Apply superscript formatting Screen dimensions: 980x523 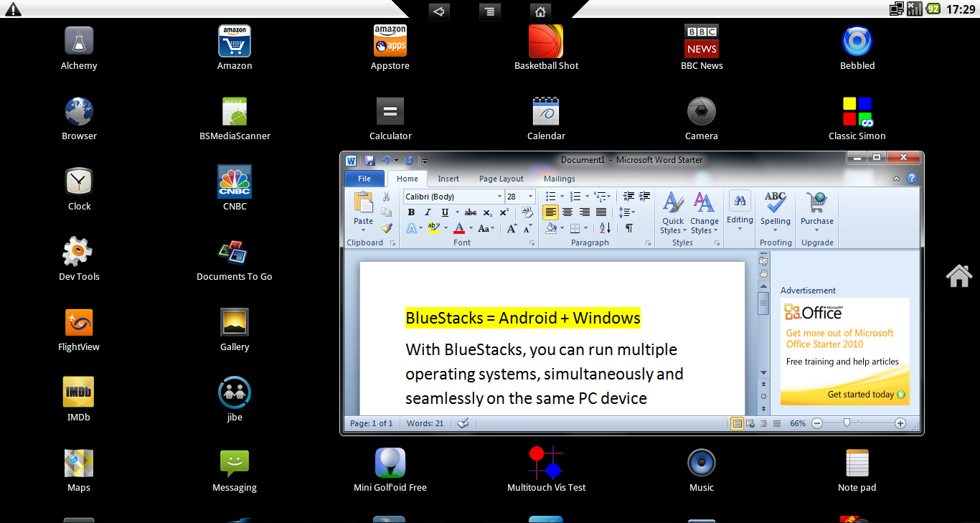[x=504, y=212]
